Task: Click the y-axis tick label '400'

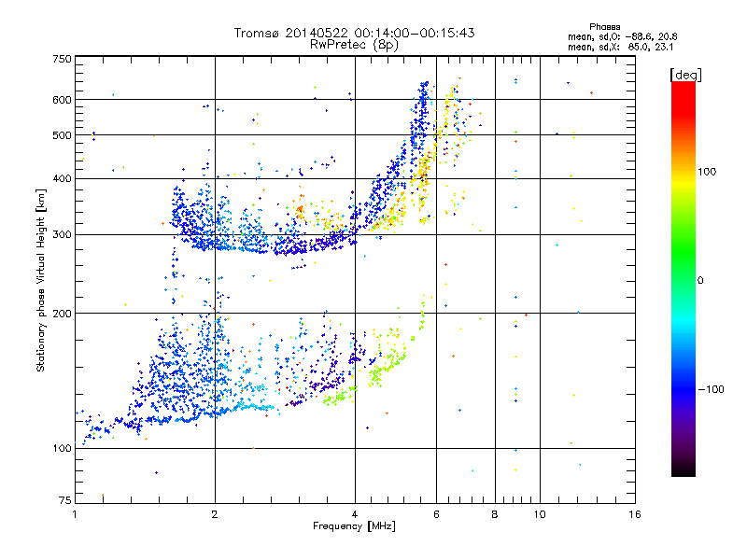Action: coord(62,178)
